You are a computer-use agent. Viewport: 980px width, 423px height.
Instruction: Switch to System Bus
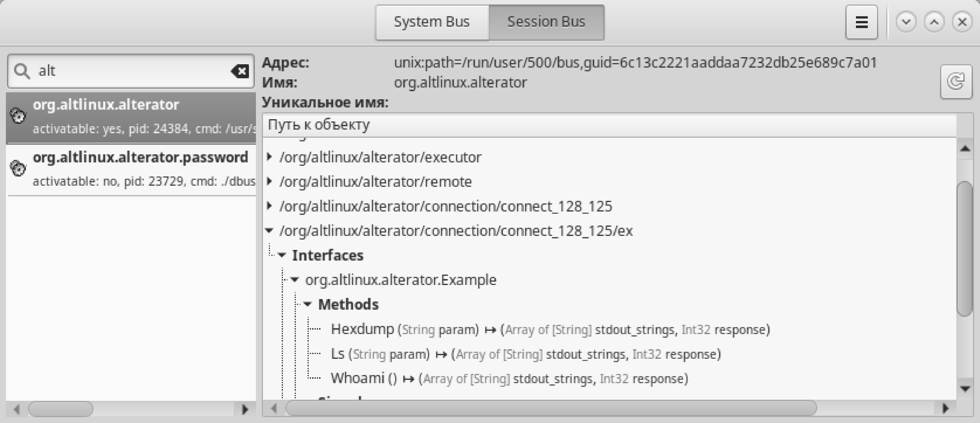click(432, 22)
